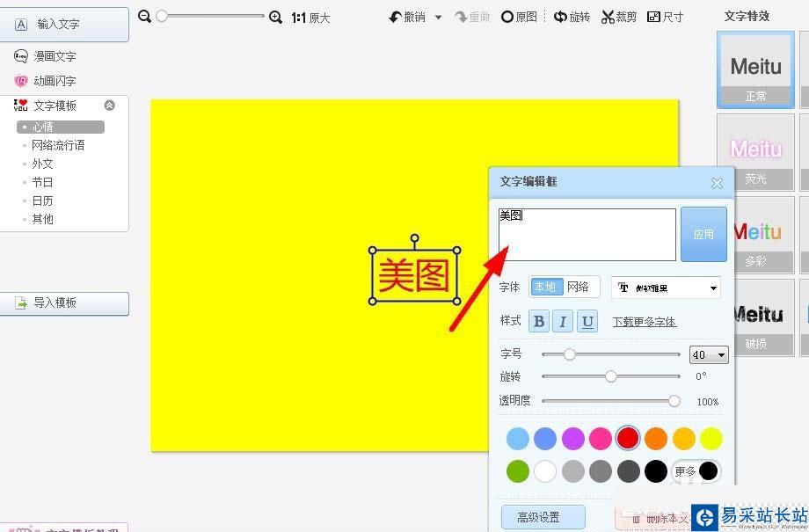Click the 撤销 undo button
The image size is (809, 532).
point(407,17)
